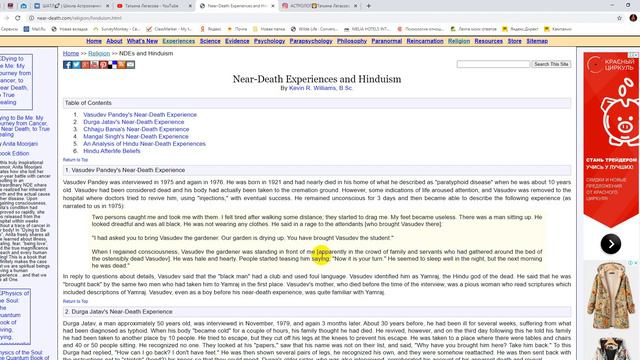Click Return to Top below table of contents

coord(76,160)
